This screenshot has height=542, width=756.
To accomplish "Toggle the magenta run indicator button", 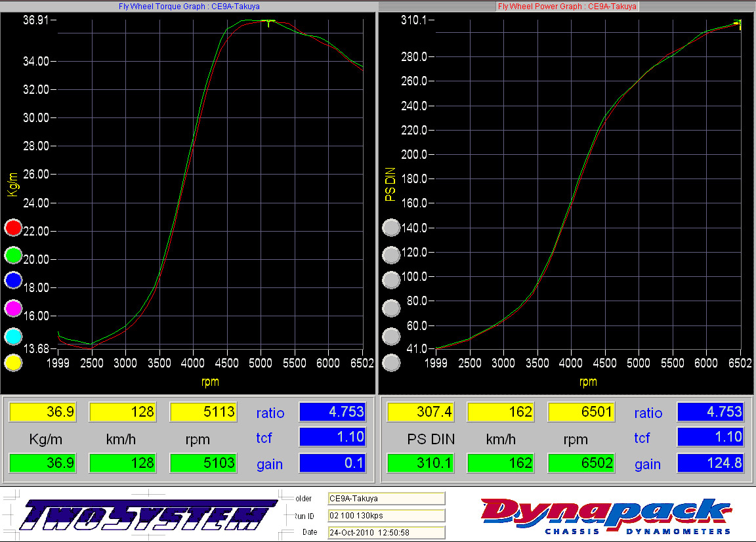I will (x=14, y=308).
